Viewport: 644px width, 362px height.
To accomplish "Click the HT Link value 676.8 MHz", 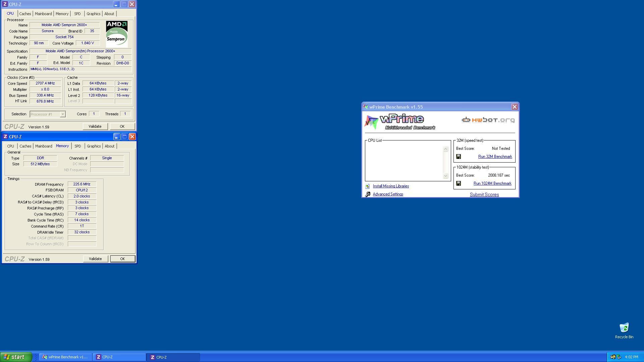I will coord(45,101).
